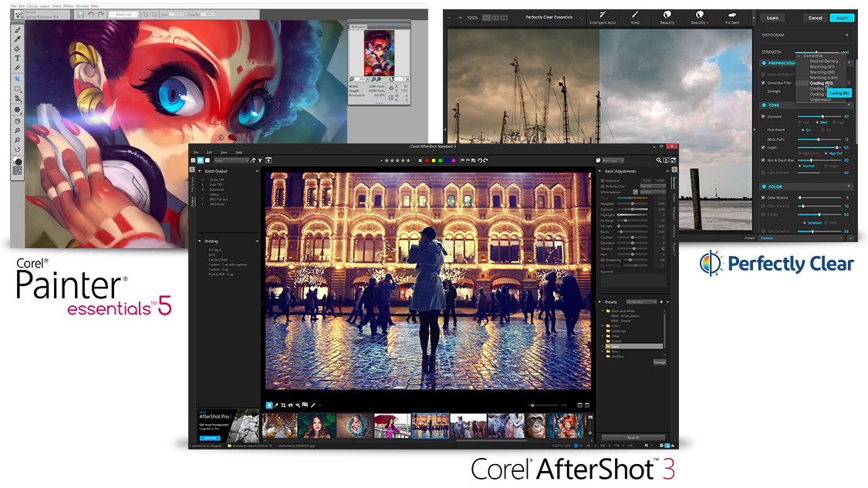This screenshot has height=488, width=868.
Task: Expand the Histogram panel in Perfectly Clear
Action: tap(846, 35)
